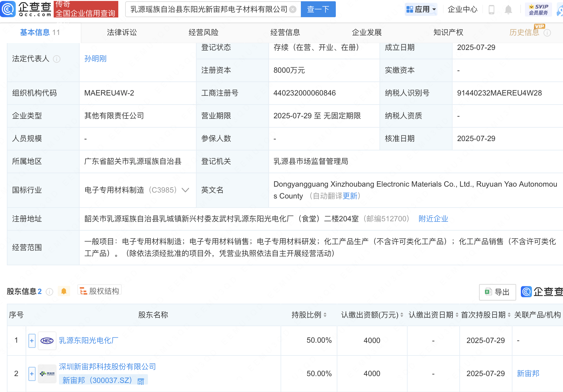
Task: Click info icon beside 历史信息 tab
Action: tap(547, 33)
